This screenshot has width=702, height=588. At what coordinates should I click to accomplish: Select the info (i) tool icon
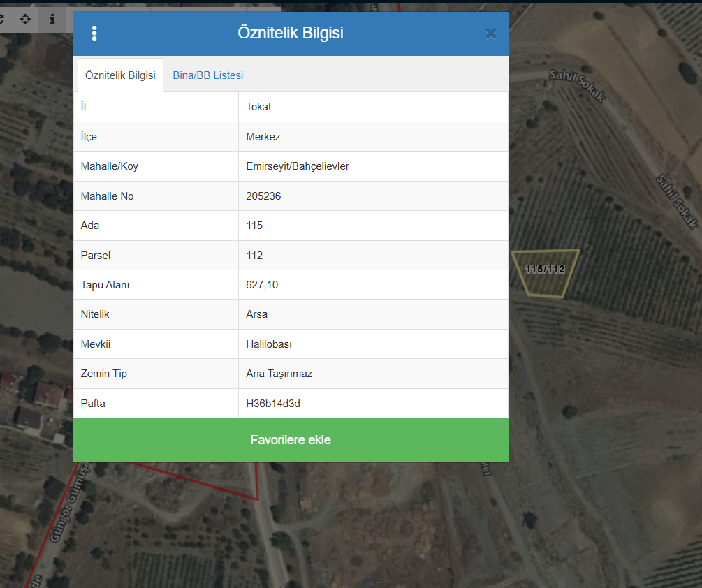(52, 19)
